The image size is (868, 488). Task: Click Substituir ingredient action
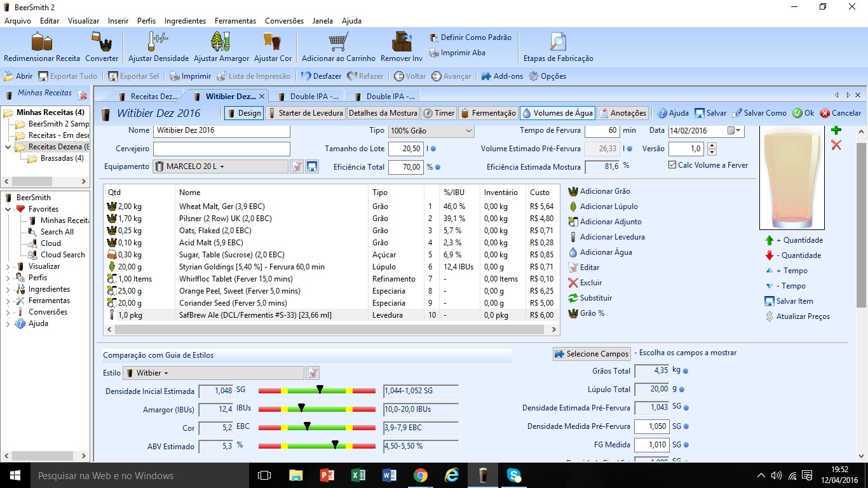pos(589,298)
